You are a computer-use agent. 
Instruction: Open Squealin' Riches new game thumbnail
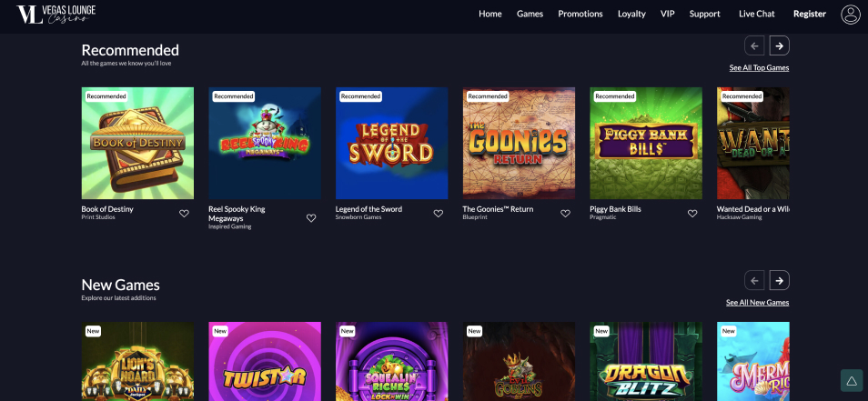pos(391,361)
